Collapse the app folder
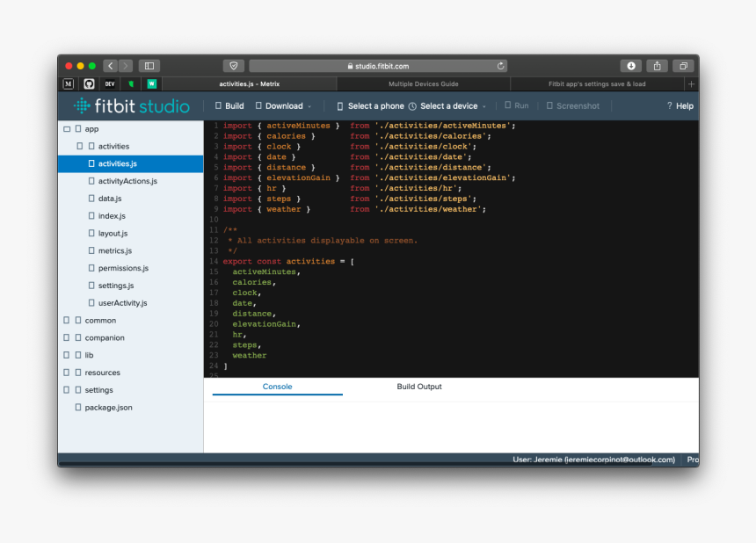 [67, 129]
